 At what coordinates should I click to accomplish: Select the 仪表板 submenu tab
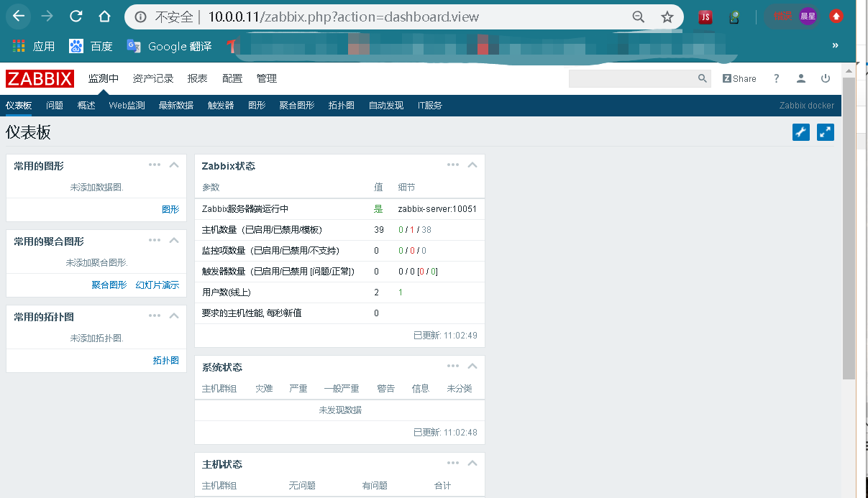19,106
